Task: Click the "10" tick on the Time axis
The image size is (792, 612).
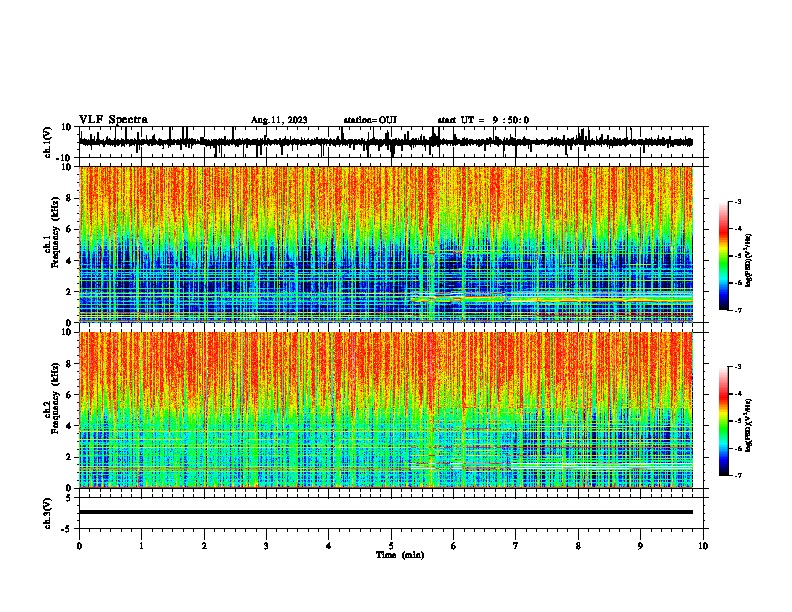Action: click(703, 546)
